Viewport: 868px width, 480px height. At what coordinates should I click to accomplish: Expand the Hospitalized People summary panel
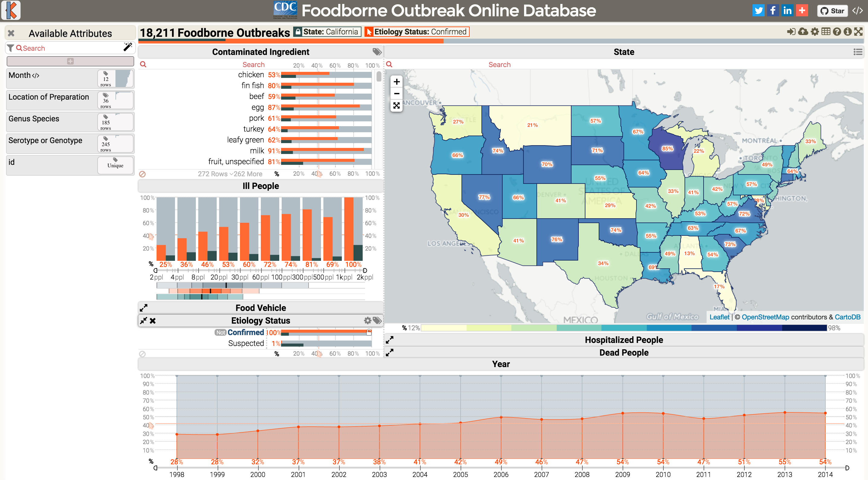point(390,340)
